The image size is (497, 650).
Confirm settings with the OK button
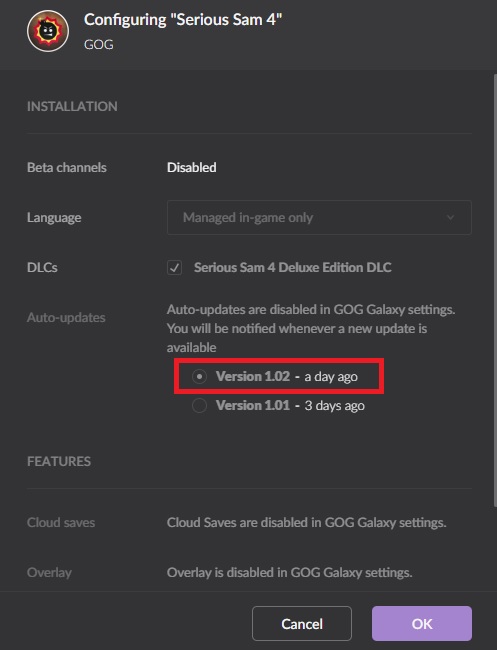422,623
